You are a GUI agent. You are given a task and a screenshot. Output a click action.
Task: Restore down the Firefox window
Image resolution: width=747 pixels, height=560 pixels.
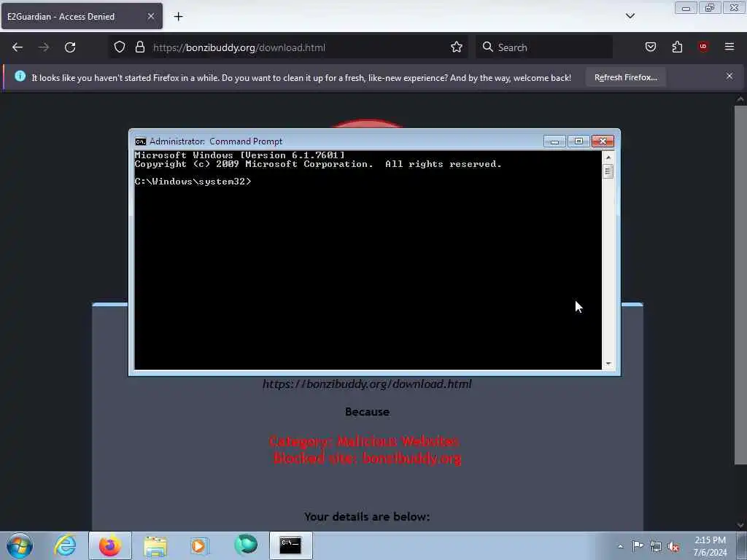coord(710,8)
